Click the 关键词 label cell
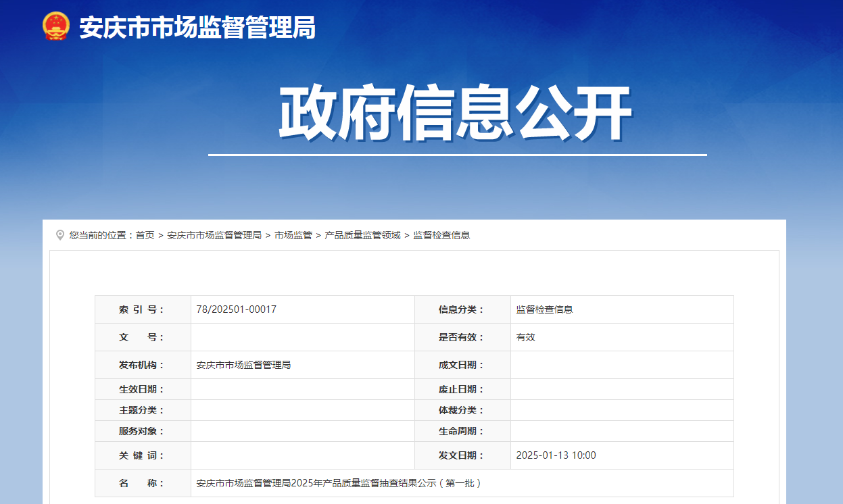 click(x=143, y=455)
